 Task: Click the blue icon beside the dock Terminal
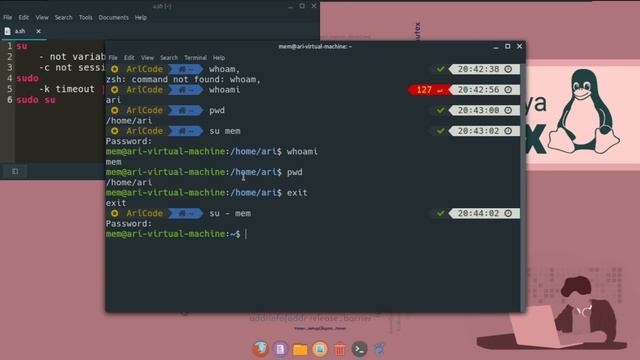pos(379,349)
